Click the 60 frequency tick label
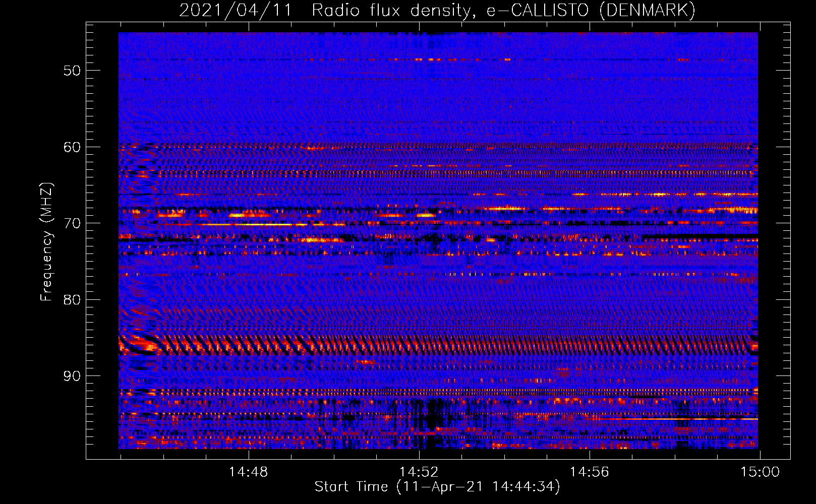This screenshot has height=504, width=816. [x=72, y=147]
